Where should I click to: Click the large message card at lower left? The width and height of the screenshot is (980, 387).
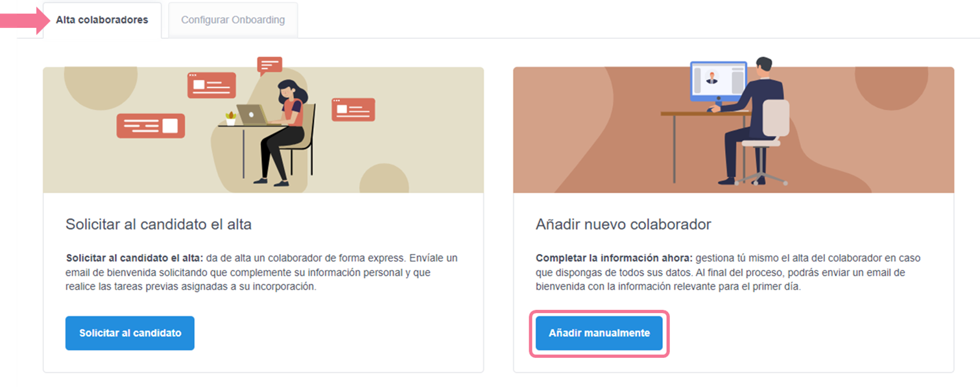pos(150,126)
